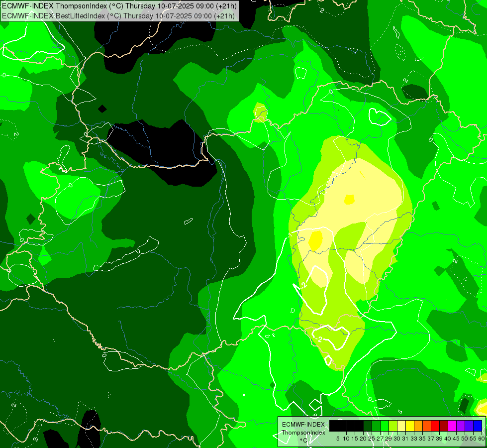
Task: Click legend tick value "30"
Action: point(397,439)
